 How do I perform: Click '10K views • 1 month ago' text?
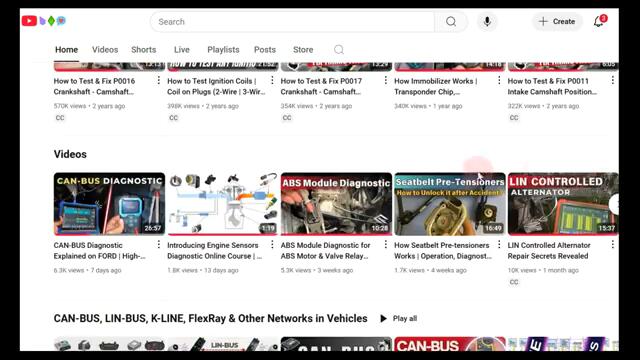coord(543,270)
